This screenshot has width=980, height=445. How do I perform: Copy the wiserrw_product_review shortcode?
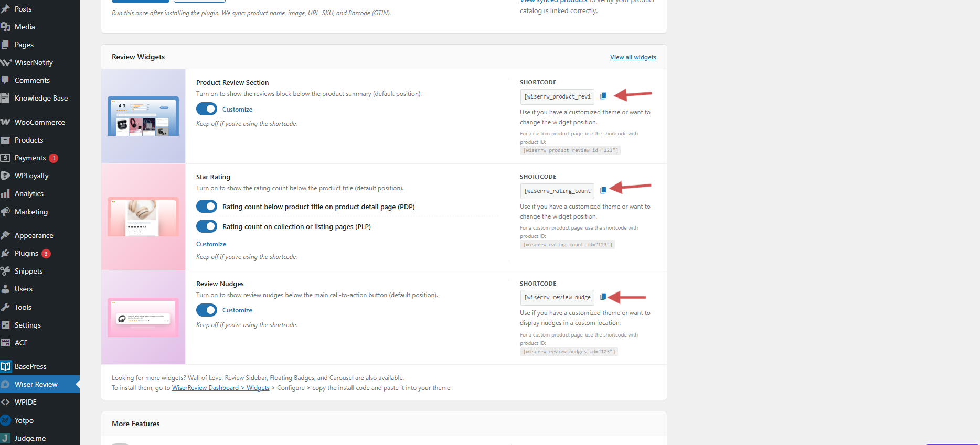coord(603,96)
